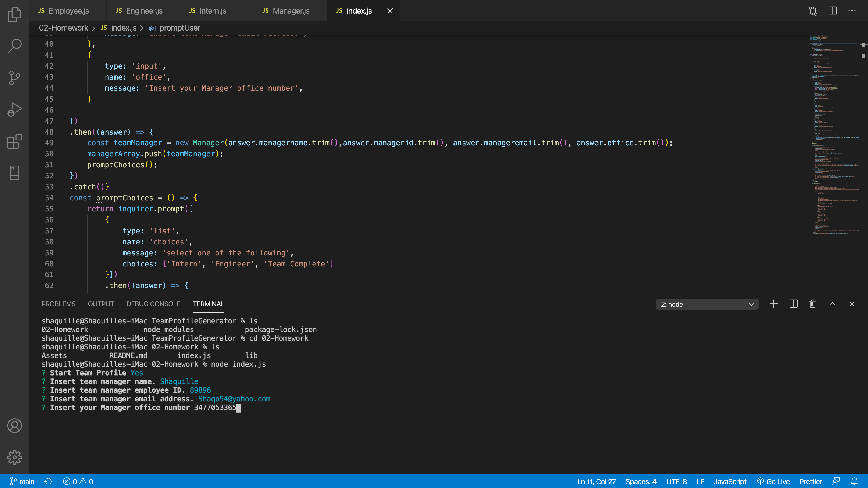Start Go Live server
This screenshot has height=488, width=868.
773,481
